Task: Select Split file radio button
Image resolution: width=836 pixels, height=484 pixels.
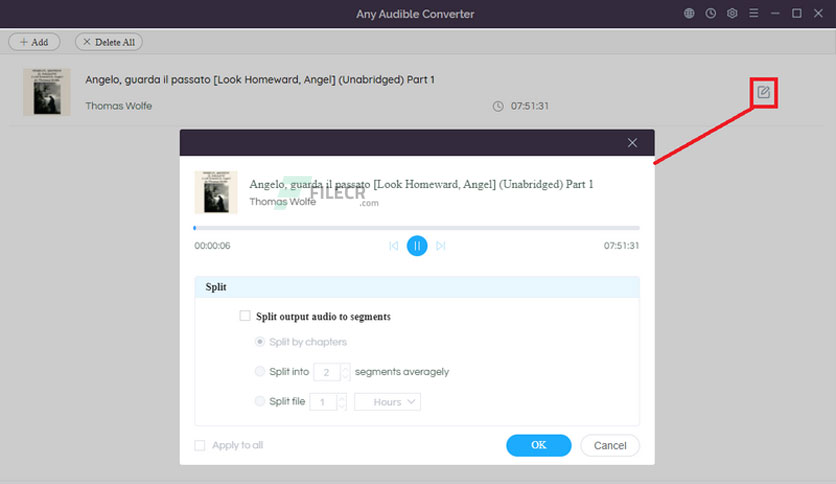Action: tap(260, 401)
